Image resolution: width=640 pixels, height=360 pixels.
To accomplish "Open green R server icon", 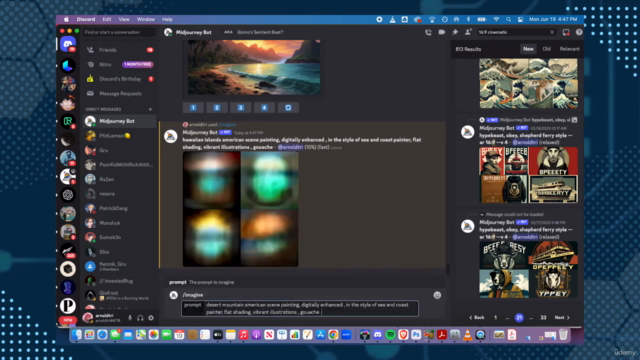I will point(68,121).
